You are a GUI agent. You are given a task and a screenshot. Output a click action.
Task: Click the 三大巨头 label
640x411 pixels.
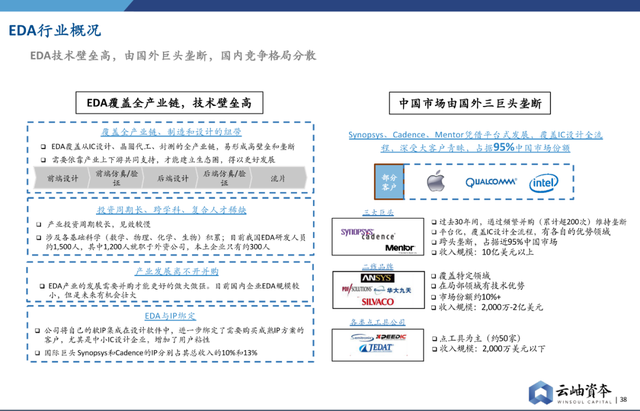point(378,212)
